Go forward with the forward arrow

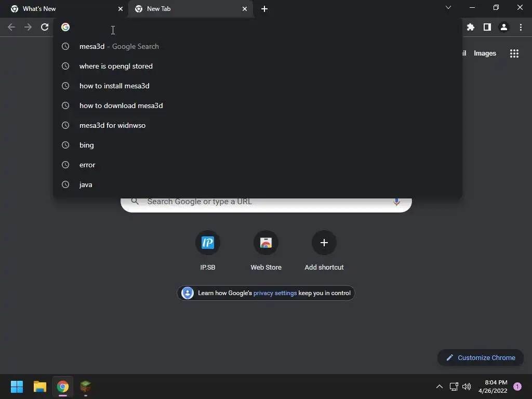(28, 27)
